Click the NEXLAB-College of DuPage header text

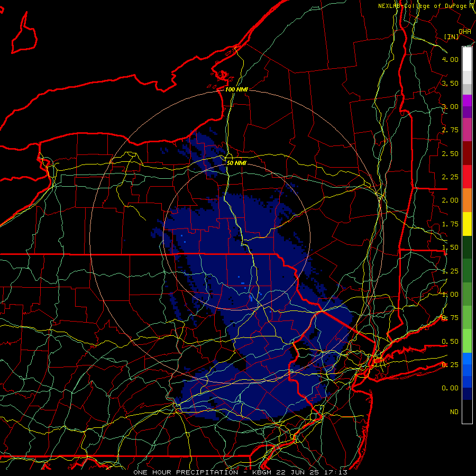coord(427,6)
